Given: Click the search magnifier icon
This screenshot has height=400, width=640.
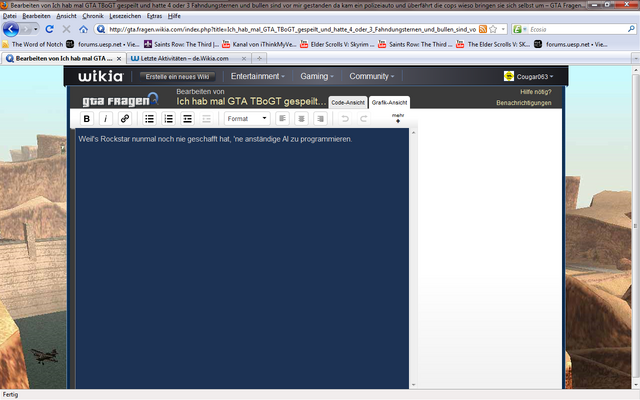Looking at the screenshot, I should coord(631,29).
